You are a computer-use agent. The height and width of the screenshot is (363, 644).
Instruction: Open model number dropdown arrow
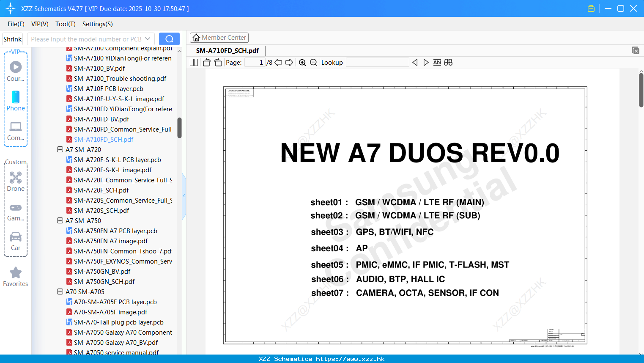[148, 39]
